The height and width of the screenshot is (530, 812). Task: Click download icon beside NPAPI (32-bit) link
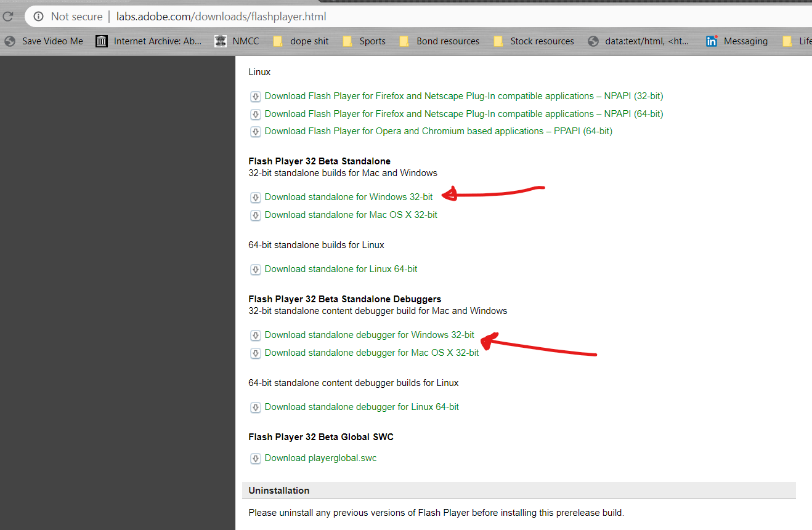(x=255, y=97)
